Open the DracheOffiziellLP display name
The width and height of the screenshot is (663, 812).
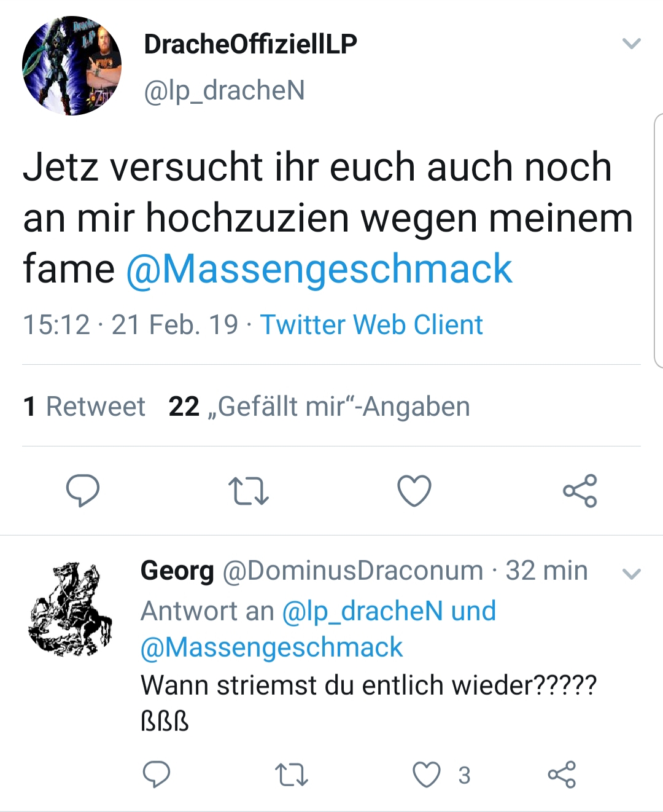(x=250, y=44)
